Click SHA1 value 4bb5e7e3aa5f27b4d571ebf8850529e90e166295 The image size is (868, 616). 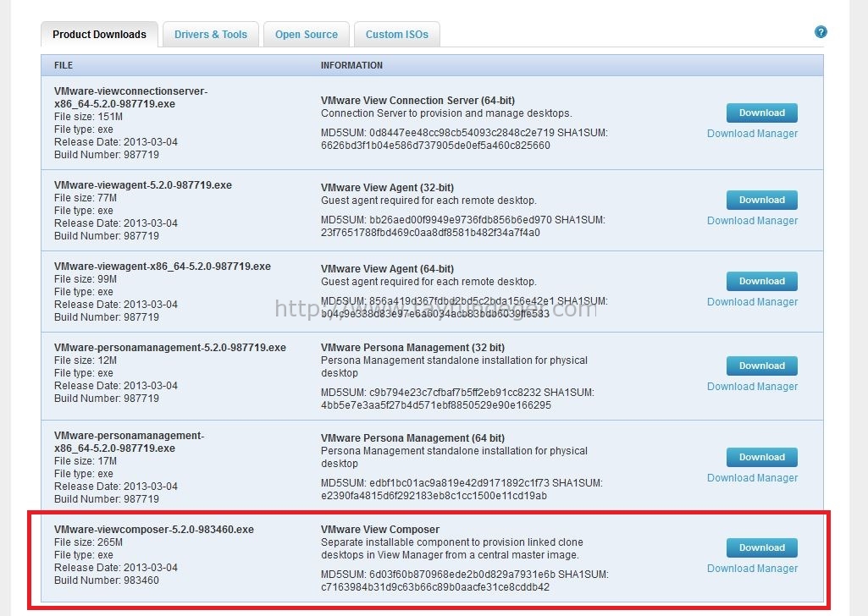coord(436,405)
